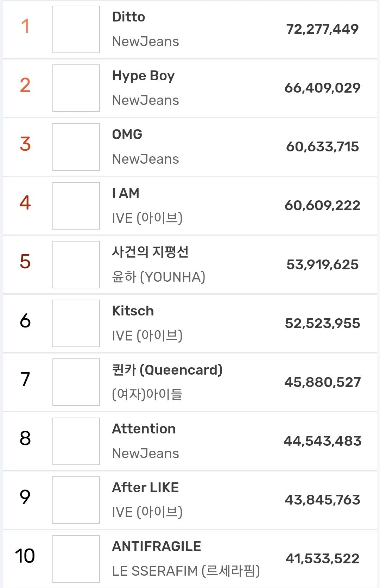Open artist (여자)아이들 page

coord(147,394)
